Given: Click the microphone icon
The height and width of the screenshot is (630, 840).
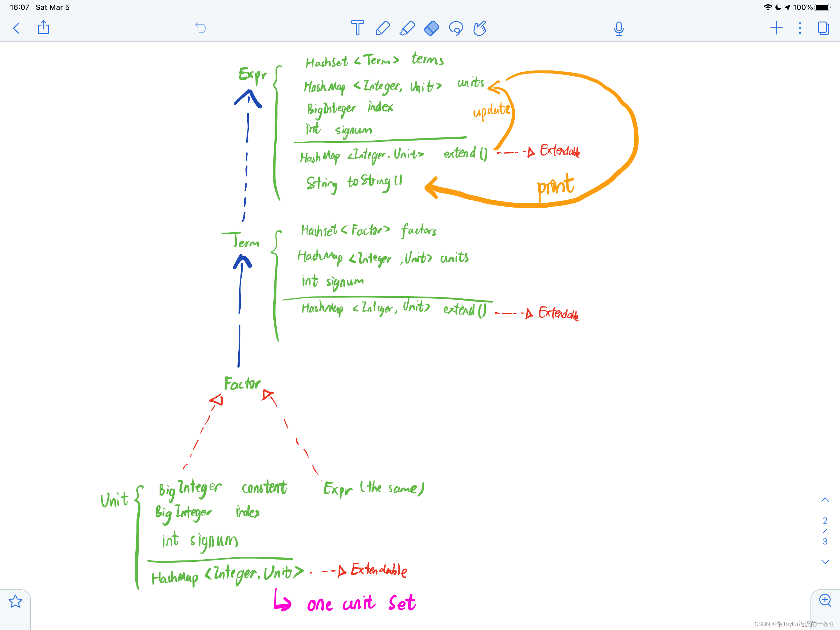Looking at the screenshot, I should click(618, 27).
